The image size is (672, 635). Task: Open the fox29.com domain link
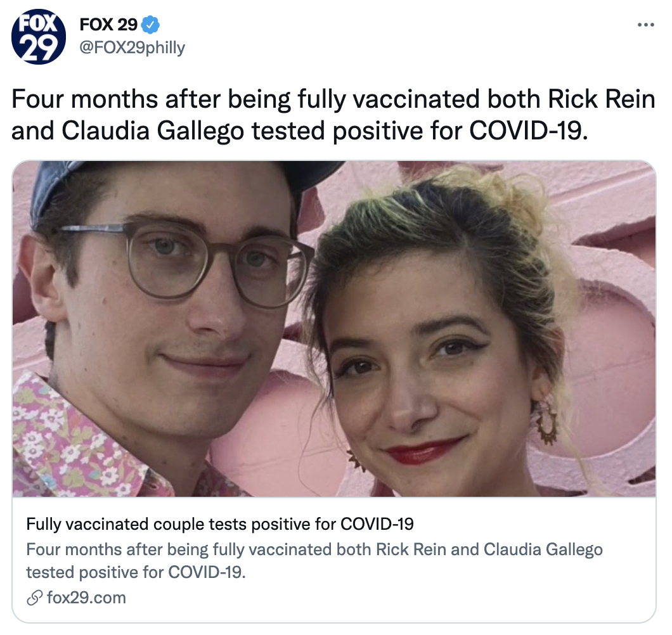87,598
